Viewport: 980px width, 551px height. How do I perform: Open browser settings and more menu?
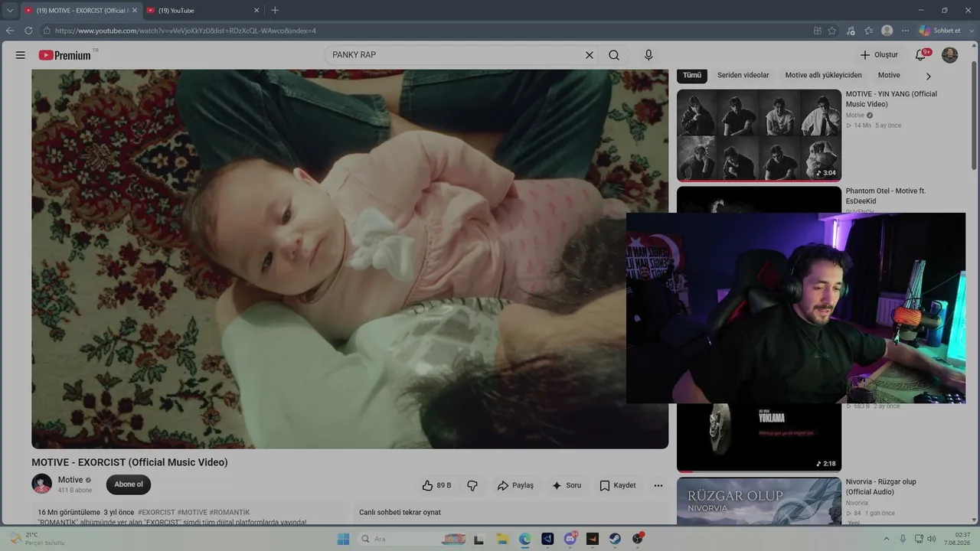906,31
